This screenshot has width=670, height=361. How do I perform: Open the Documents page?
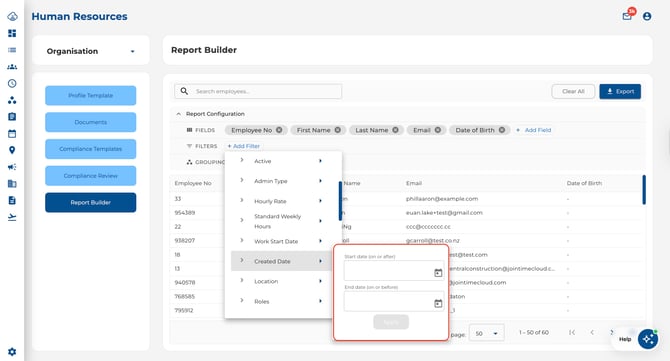[91, 122]
